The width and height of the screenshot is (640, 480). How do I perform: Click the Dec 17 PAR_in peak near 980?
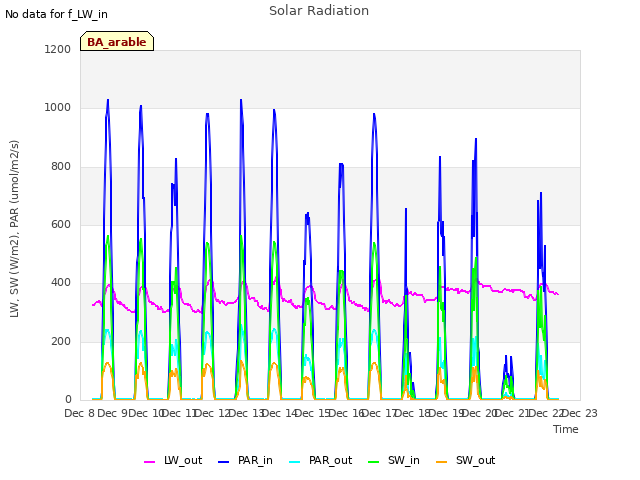374,114
